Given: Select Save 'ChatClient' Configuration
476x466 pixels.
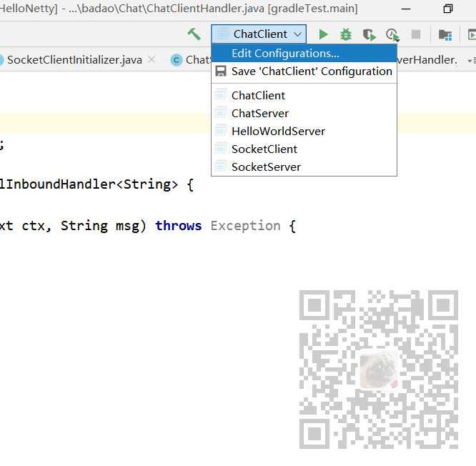Looking at the screenshot, I should (x=304, y=71).
